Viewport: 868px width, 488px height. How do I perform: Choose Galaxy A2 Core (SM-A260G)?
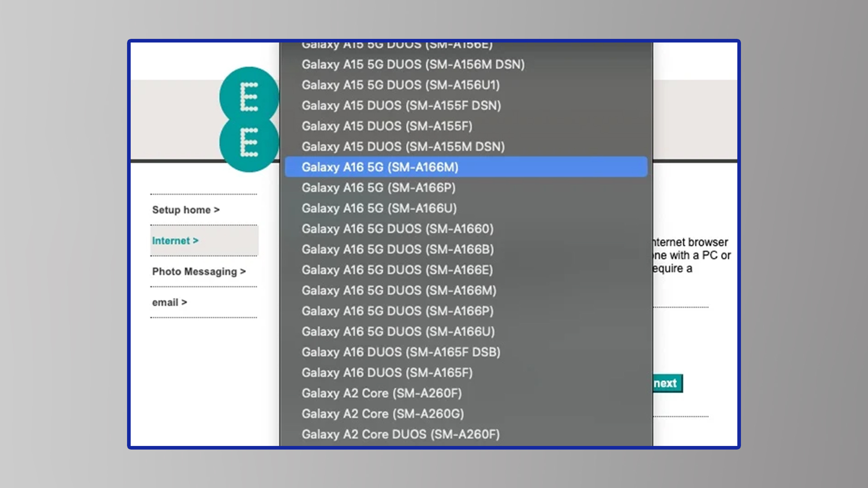(466, 414)
